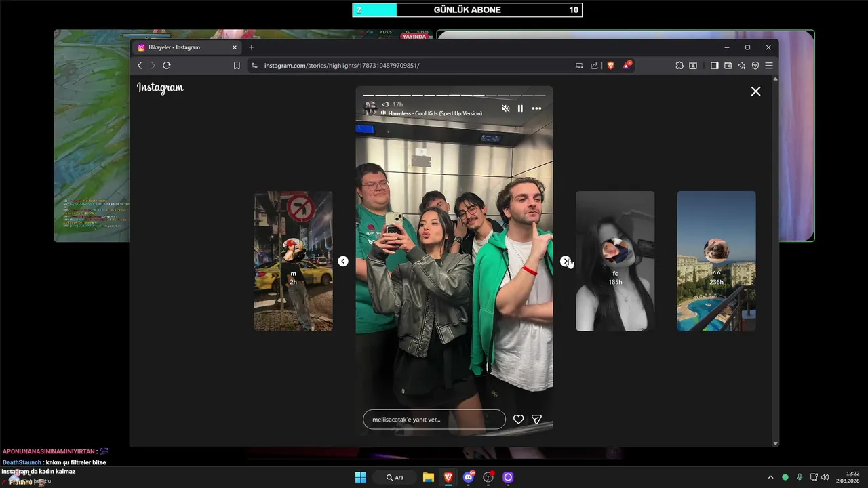Click the 'GÜNLÜK ABONE' goal bar

click(x=467, y=9)
